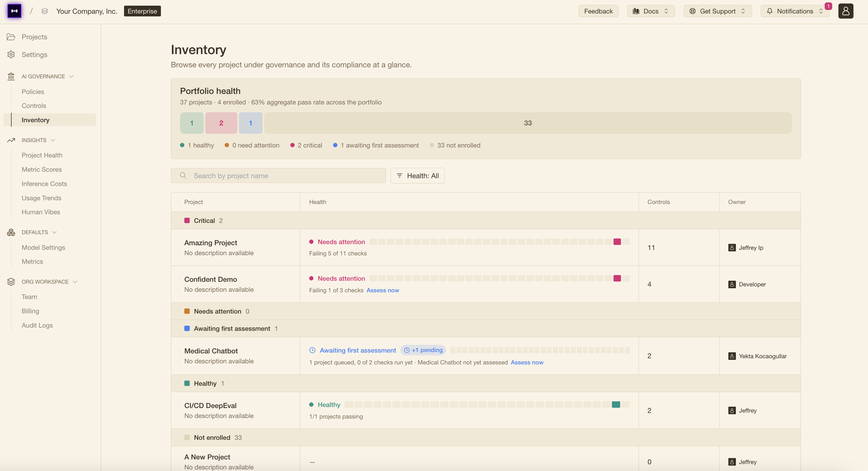Select Inventory in the sidebar

click(x=50, y=120)
